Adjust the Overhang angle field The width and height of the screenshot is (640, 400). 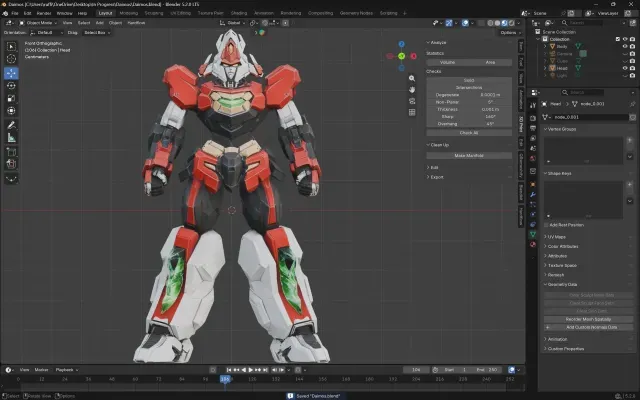tap(469, 124)
